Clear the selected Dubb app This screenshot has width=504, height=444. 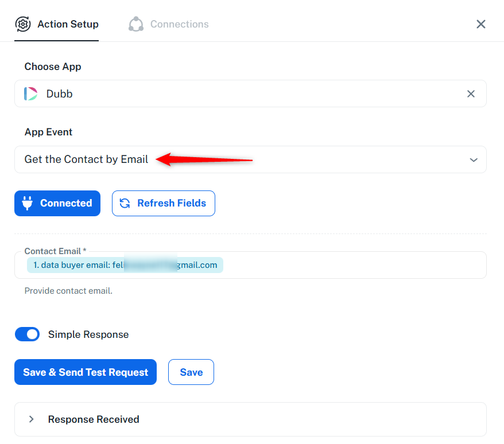[x=471, y=94]
